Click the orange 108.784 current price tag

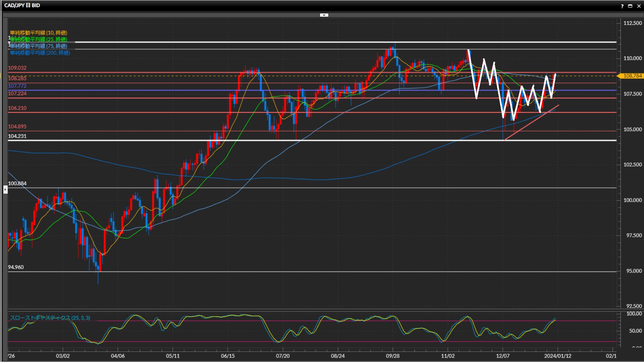632,76
